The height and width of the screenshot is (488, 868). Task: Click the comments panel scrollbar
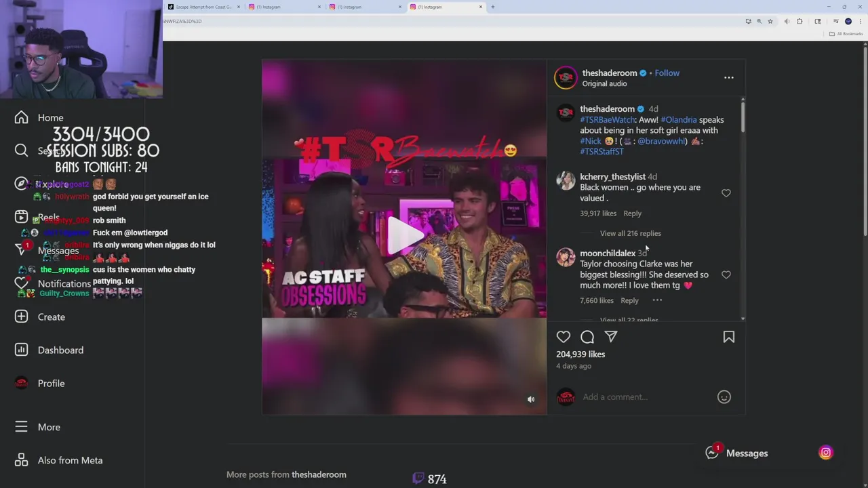(x=743, y=116)
